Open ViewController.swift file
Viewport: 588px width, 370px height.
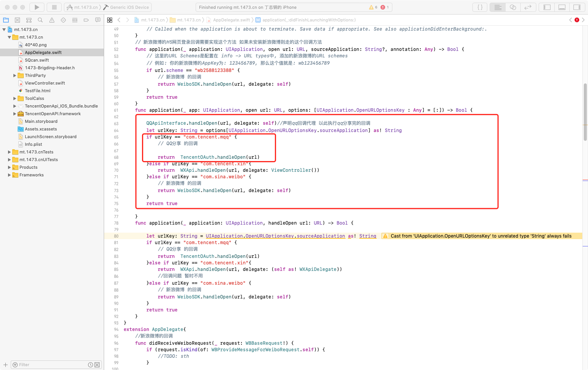(x=45, y=83)
